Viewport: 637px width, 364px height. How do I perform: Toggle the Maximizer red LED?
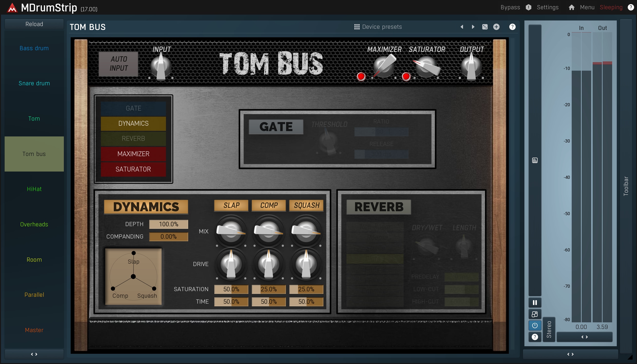(361, 77)
